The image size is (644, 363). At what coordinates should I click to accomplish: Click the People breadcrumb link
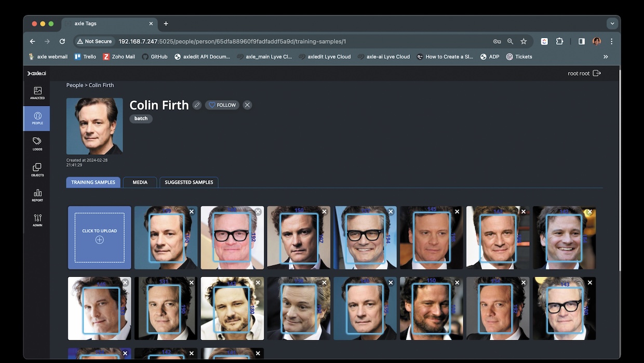point(75,85)
